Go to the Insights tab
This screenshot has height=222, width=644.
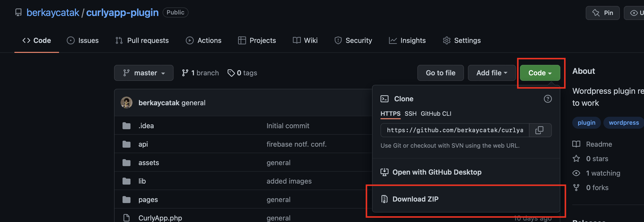[407, 40]
